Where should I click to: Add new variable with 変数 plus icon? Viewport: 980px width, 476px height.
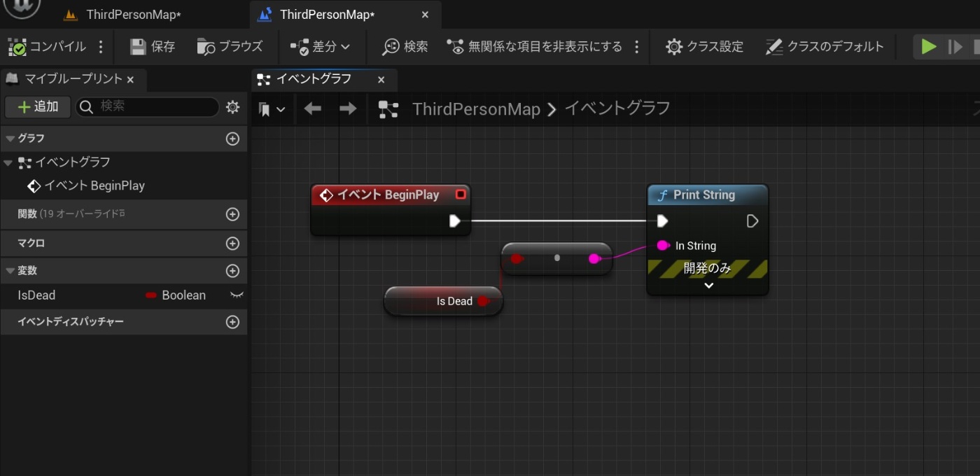point(233,271)
